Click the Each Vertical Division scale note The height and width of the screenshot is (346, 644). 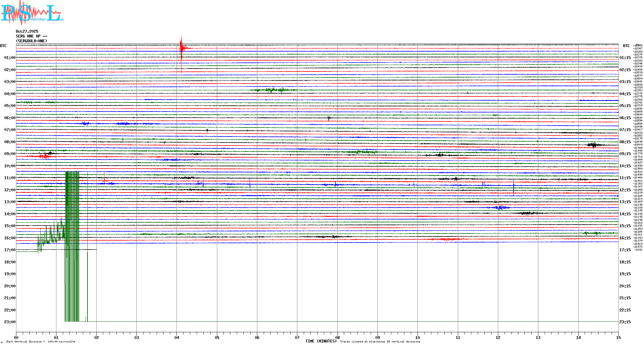pyautogui.click(x=41, y=342)
